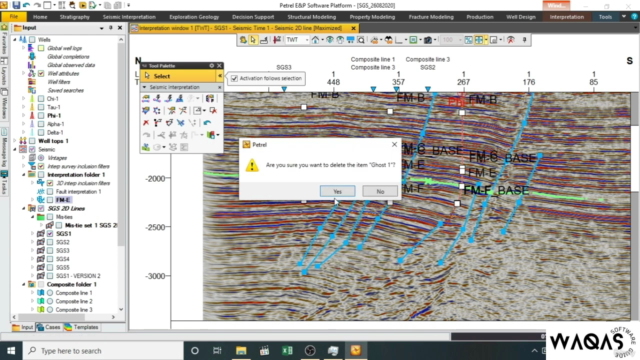Screen dimensions: 640x360
Task: Open the File menu
Action: point(14,17)
